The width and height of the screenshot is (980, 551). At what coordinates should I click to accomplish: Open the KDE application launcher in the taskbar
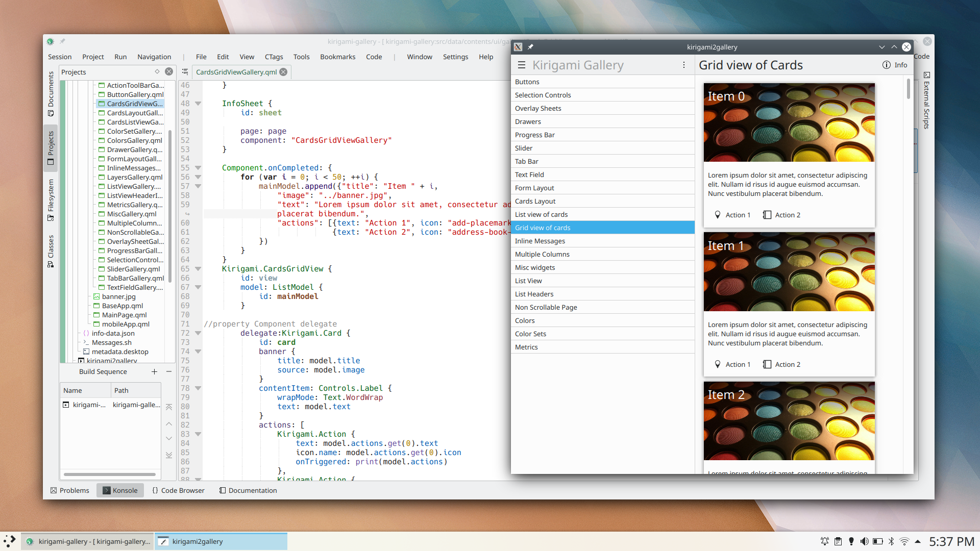pos(10,541)
